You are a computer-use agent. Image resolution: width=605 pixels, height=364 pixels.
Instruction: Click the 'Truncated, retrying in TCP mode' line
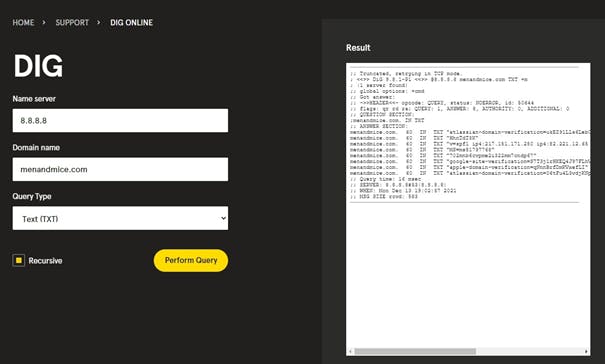pyautogui.click(x=406, y=73)
